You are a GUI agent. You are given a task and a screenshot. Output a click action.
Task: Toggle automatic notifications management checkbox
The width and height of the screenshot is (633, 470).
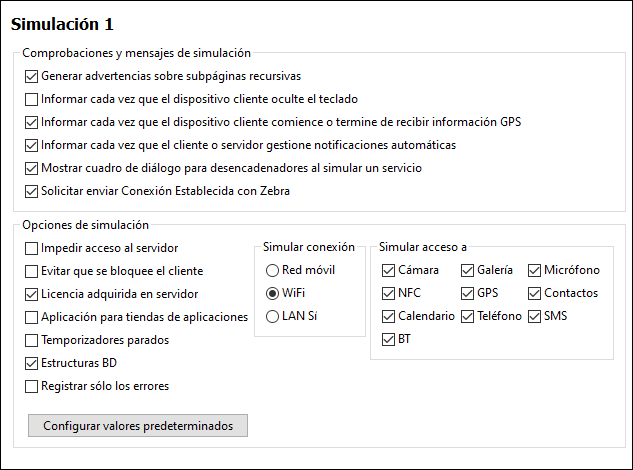(x=32, y=145)
